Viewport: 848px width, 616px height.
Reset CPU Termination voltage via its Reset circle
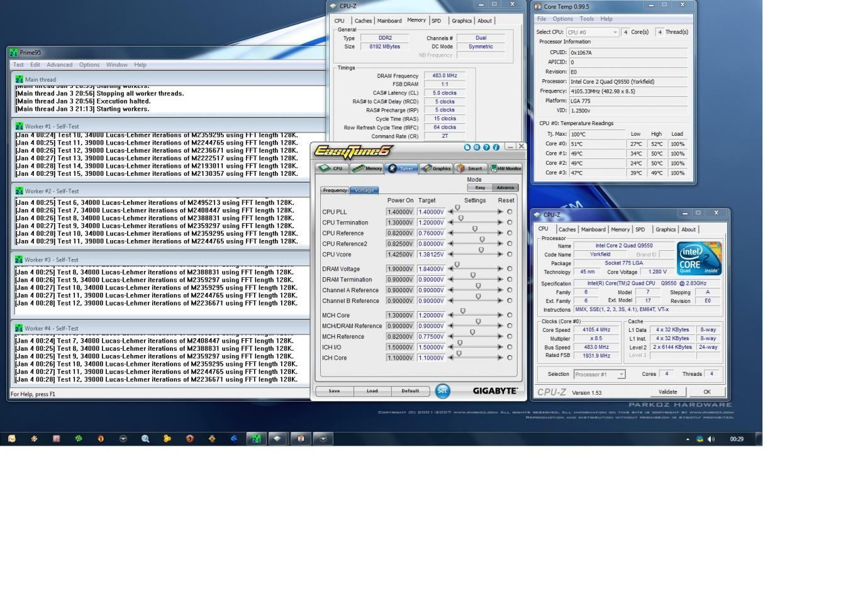tap(510, 223)
